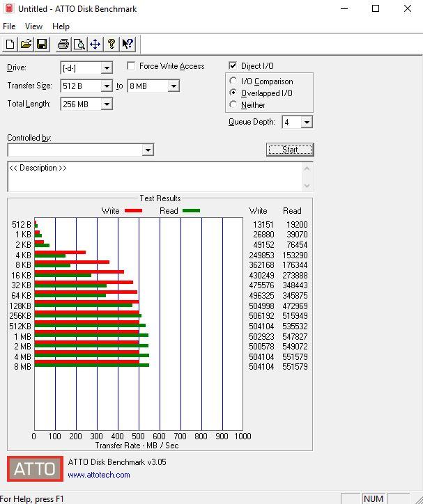Click the 4 MB row label
The height and width of the screenshot is (504, 423).
(22, 357)
